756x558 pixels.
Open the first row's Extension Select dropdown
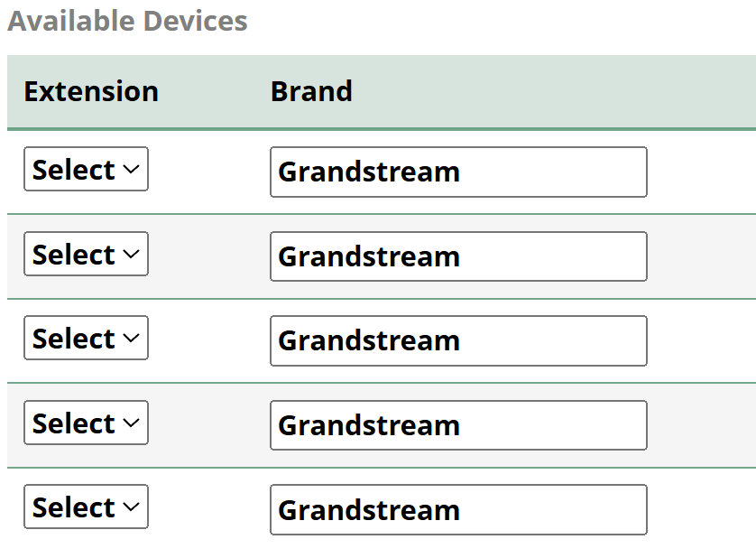click(86, 170)
